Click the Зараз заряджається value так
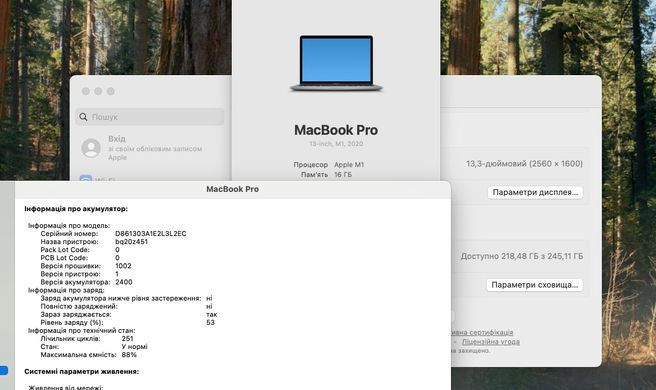 pyautogui.click(x=212, y=314)
